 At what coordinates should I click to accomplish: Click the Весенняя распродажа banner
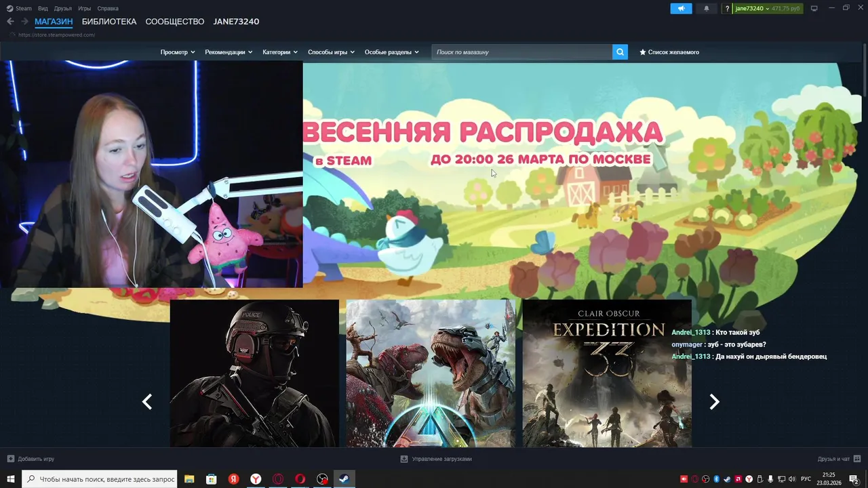pos(483,144)
